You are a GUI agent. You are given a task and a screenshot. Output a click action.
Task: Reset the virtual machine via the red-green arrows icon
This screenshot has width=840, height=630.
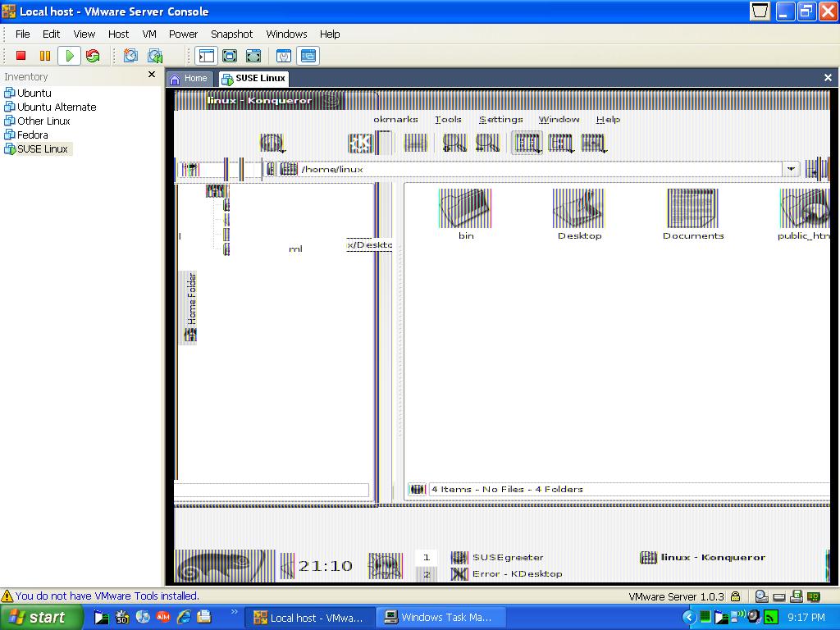click(x=93, y=56)
